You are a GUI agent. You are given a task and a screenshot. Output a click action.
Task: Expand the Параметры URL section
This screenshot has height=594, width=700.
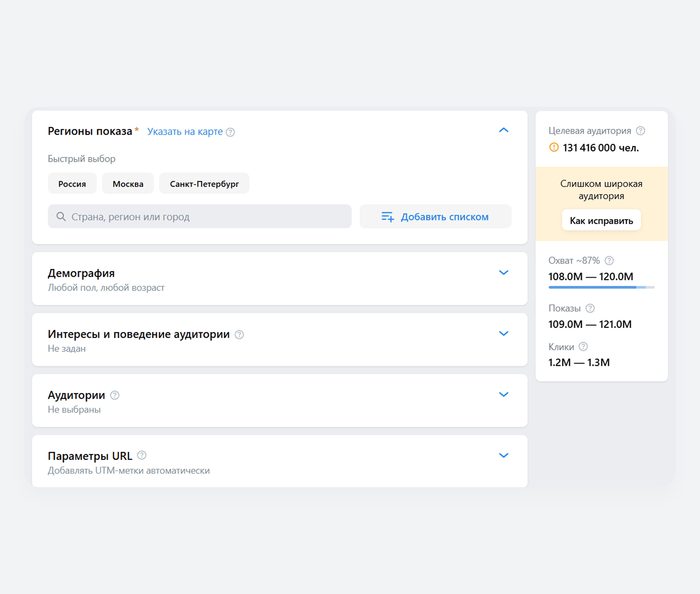pos(503,455)
